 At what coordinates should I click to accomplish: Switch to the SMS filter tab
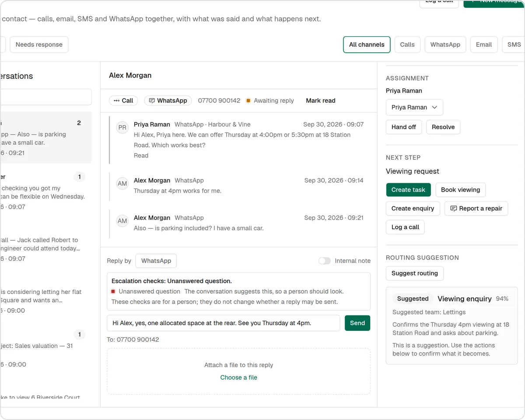(x=514, y=45)
